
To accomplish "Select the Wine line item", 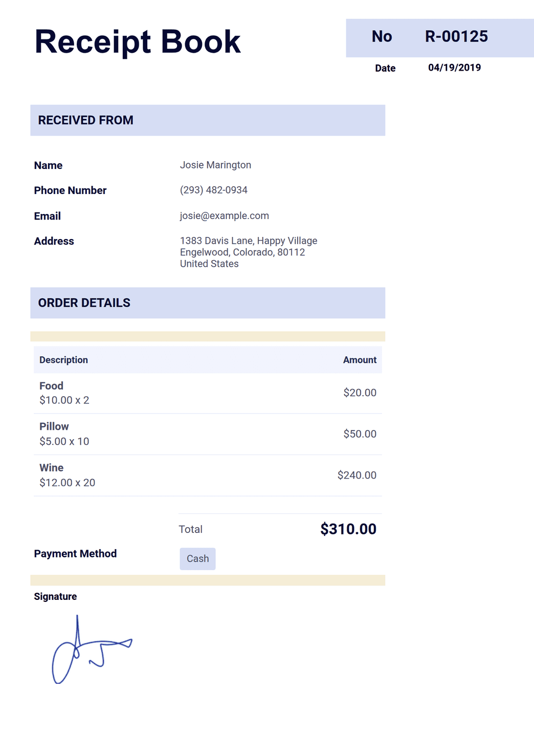I will point(208,476).
